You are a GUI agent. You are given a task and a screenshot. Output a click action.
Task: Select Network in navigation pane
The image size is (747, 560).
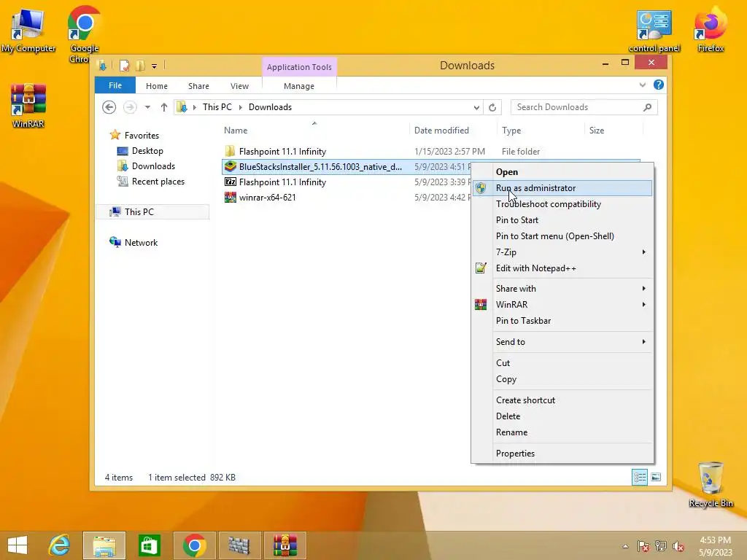pyautogui.click(x=141, y=242)
